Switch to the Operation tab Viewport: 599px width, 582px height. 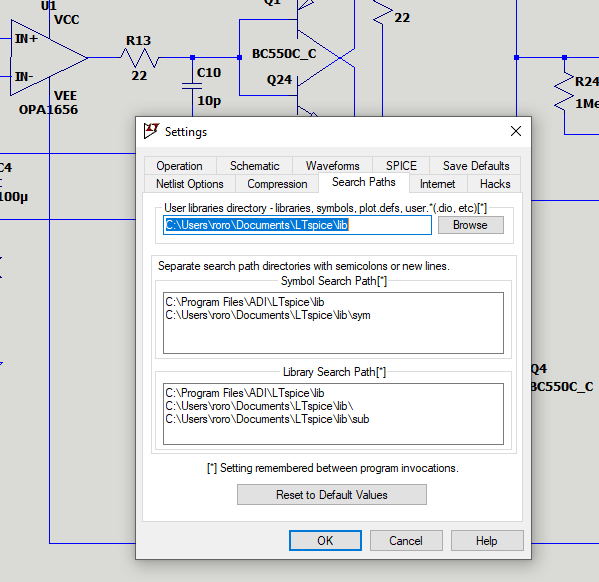click(x=180, y=166)
